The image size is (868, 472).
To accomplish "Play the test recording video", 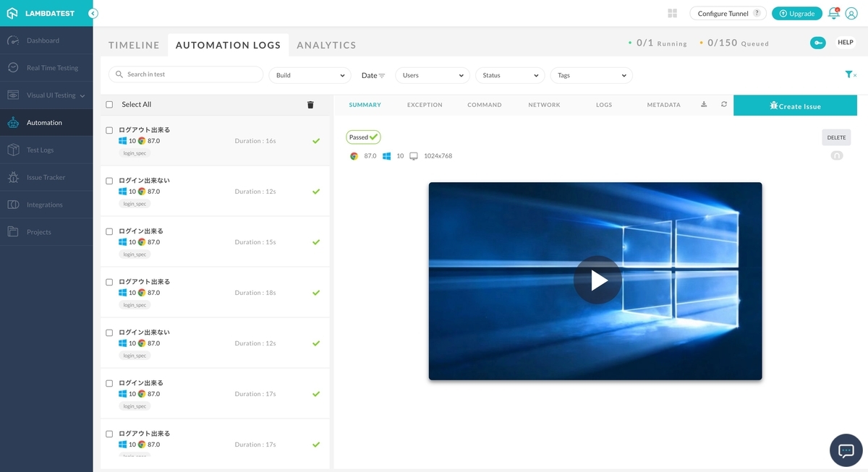I will [597, 280].
